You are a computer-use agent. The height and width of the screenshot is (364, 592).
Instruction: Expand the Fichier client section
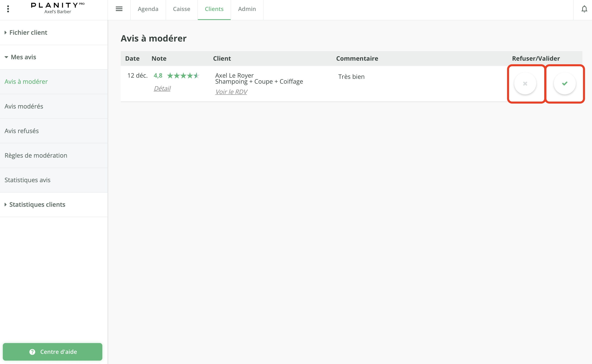[x=28, y=33]
